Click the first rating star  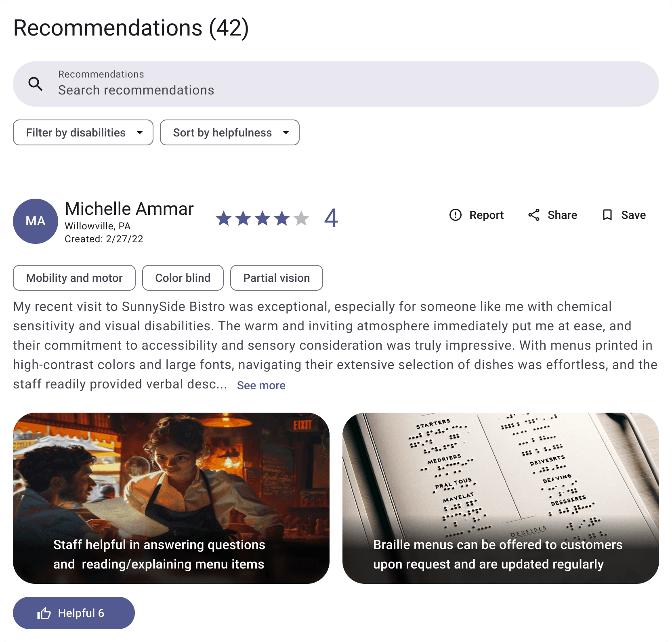click(x=224, y=218)
